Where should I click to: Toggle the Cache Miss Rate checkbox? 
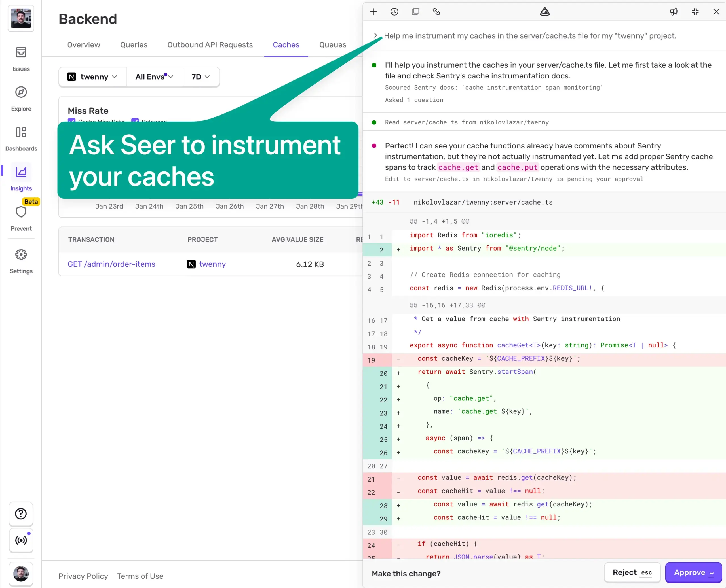[71, 120]
